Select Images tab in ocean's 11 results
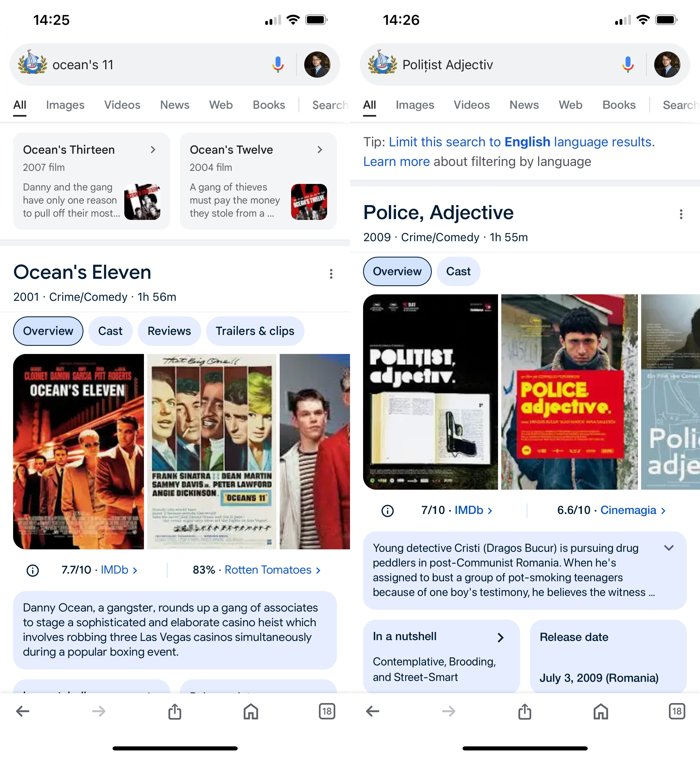 pyautogui.click(x=65, y=105)
